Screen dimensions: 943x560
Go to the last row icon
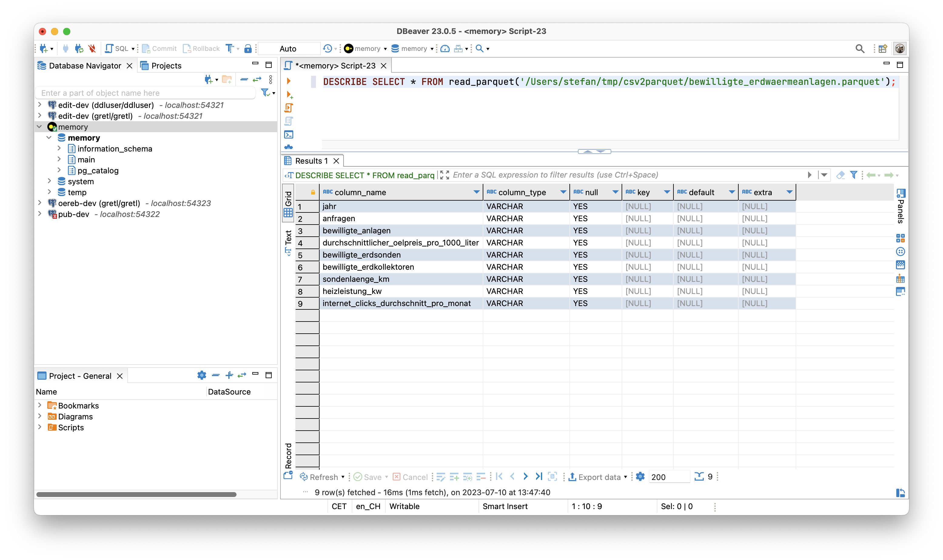[539, 477]
